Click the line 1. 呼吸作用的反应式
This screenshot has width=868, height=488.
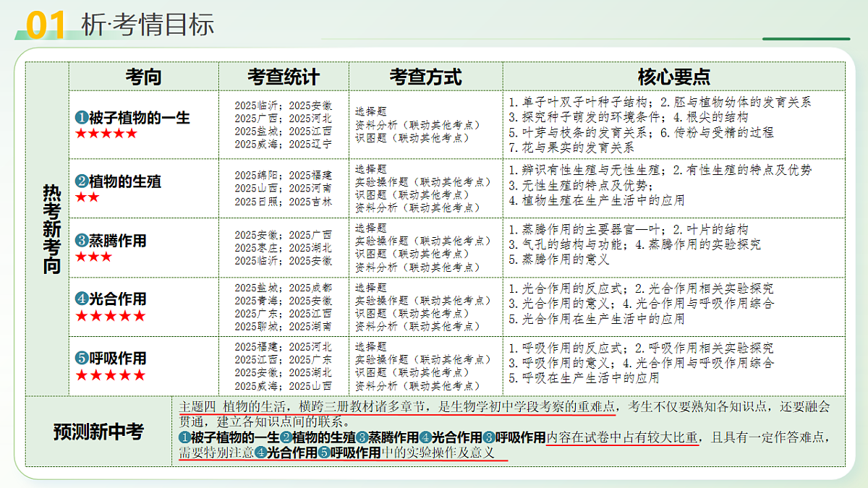566,348
